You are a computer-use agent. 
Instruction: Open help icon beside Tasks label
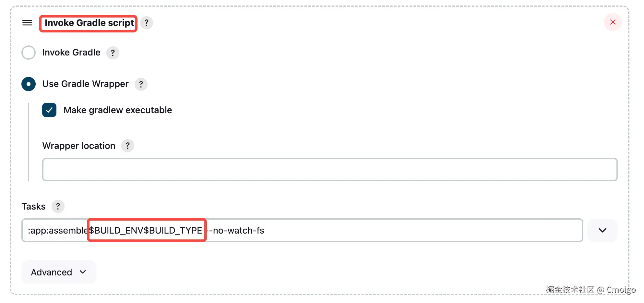point(58,206)
